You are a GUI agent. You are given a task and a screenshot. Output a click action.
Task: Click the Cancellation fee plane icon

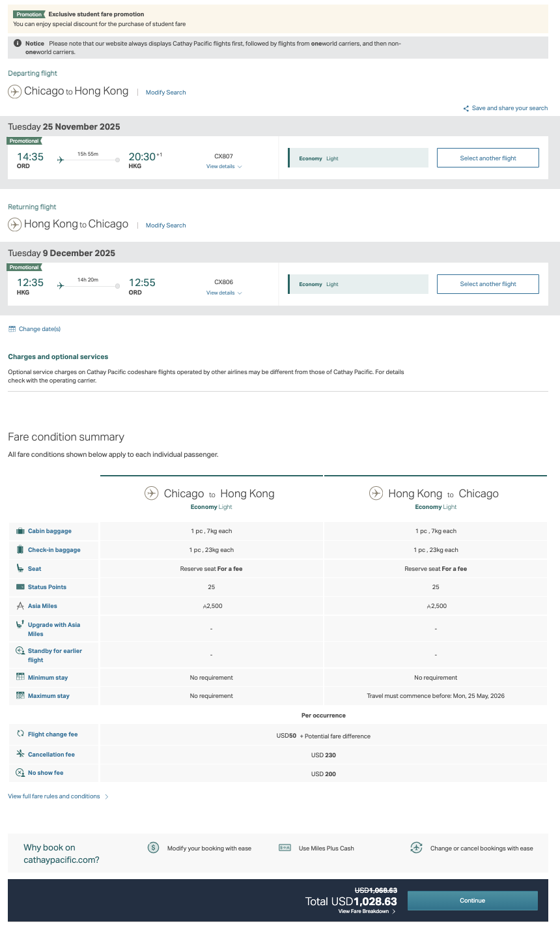(20, 755)
